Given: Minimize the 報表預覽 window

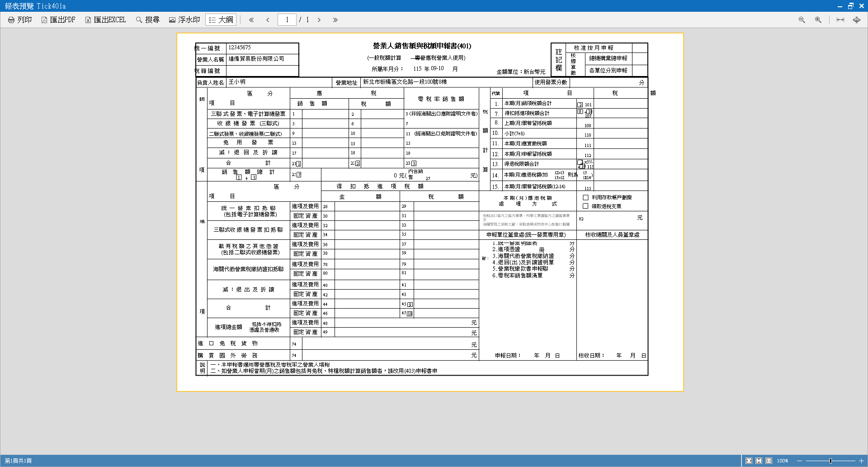Looking at the screenshot, I should pos(840,6).
